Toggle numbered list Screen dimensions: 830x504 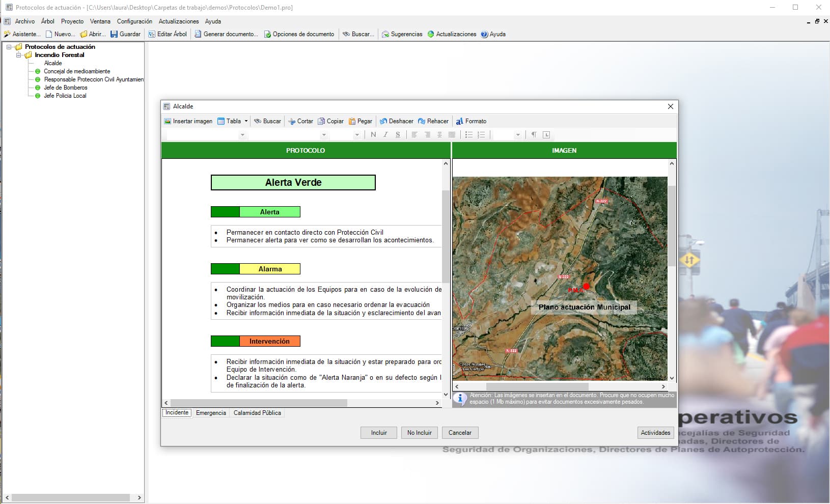click(x=481, y=135)
